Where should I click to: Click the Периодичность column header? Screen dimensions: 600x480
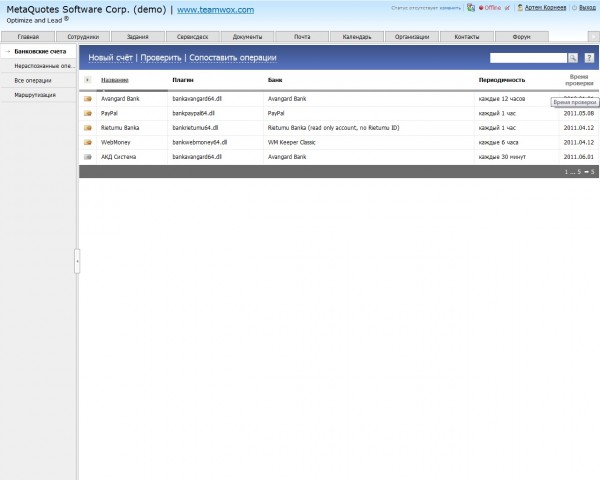502,80
